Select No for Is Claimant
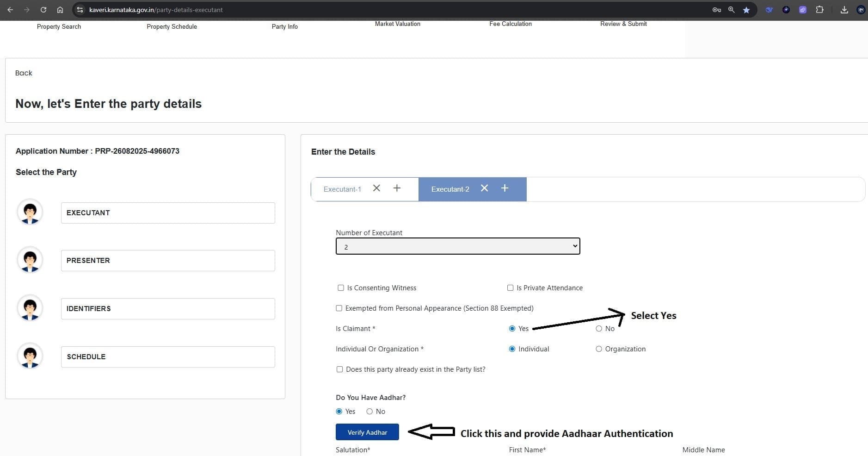Screen dimensions: 868x456 (599, 329)
